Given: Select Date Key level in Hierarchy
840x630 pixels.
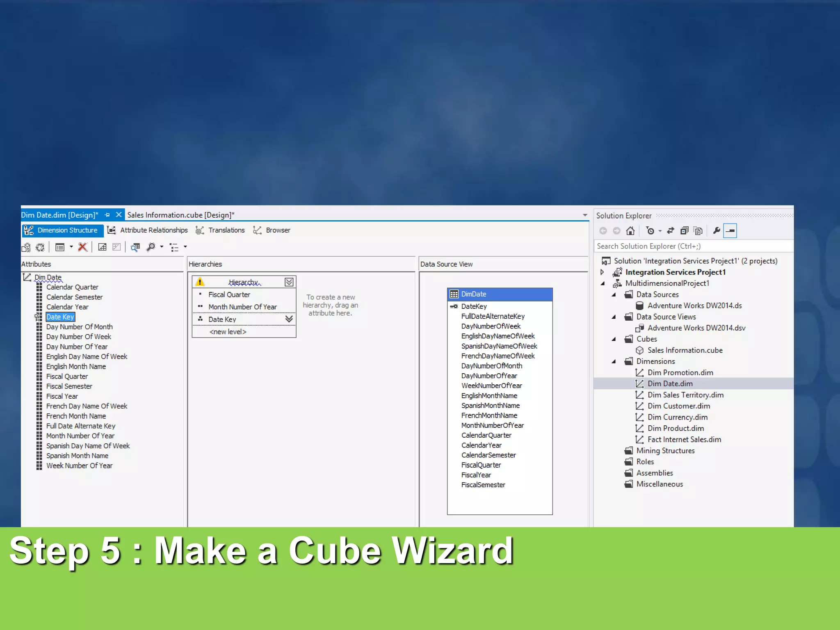Looking at the screenshot, I should (x=222, y=319).
